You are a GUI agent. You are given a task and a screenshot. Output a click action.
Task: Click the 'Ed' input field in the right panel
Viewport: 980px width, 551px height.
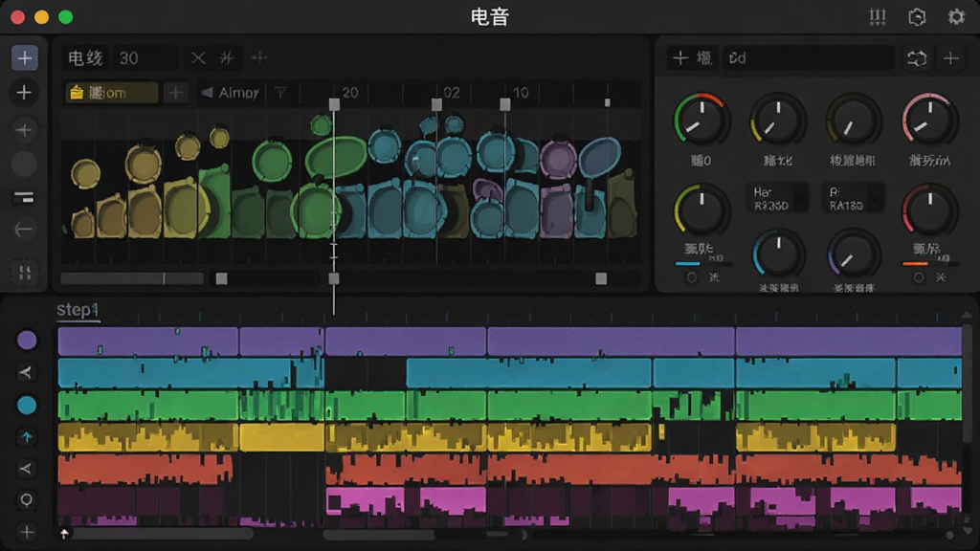coord(809,58)
